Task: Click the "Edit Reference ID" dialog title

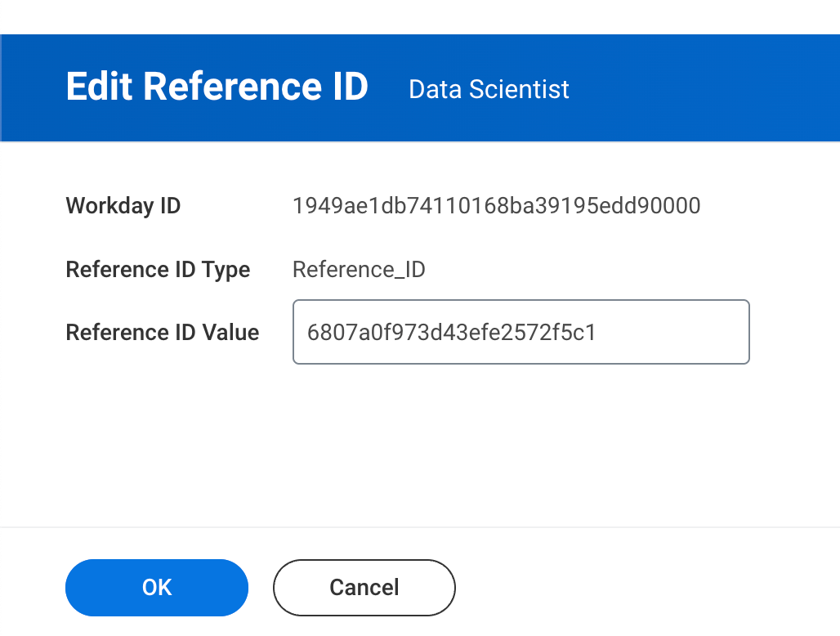Action: (217, 87)
